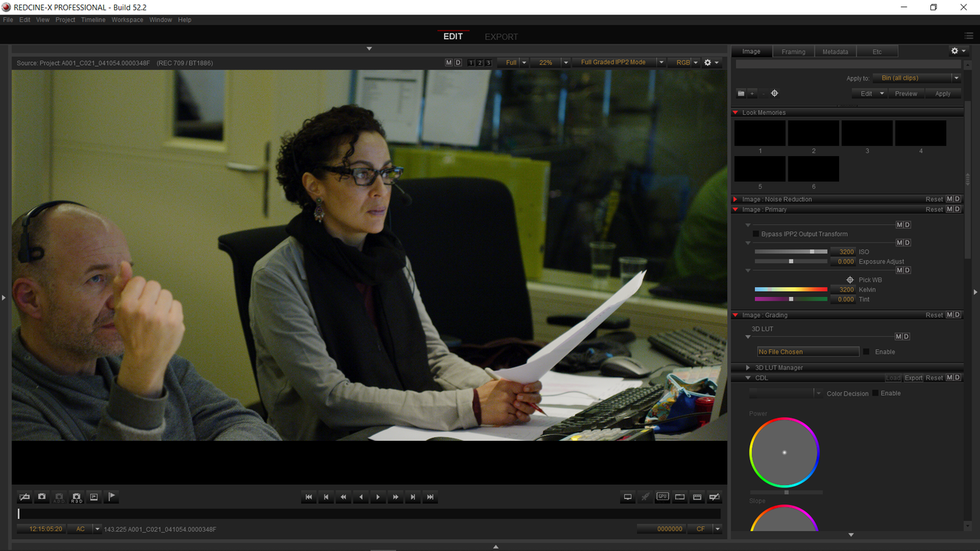
Task: Select viewer option 3 button
Action: 488,63
